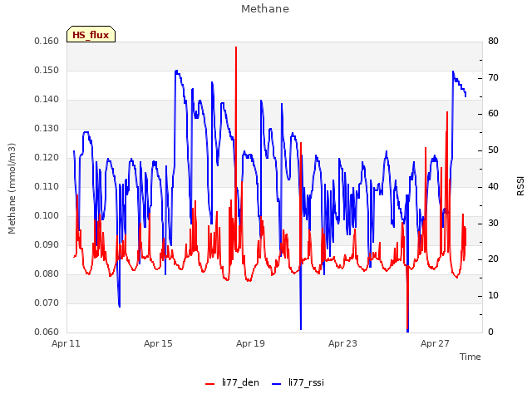Click the 0 RSSI axis value
The height and width of the screenshot is (399, 532).
click(x=490, y=332)
